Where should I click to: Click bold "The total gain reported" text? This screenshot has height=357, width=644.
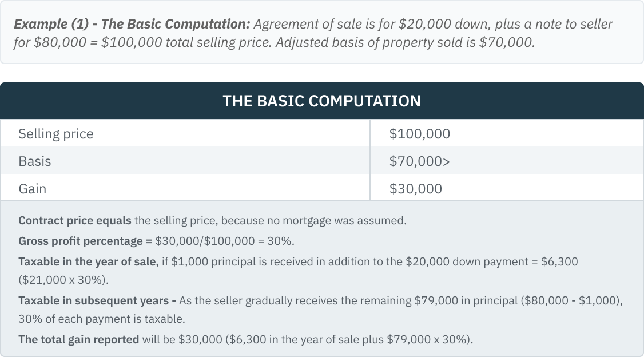(78, 339)
